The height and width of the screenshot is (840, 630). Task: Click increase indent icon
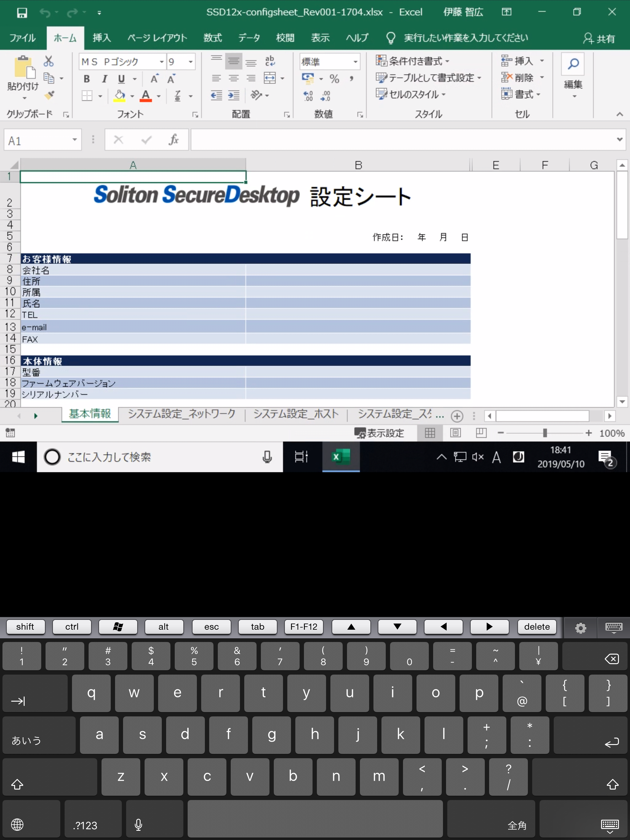pos(234,95)
